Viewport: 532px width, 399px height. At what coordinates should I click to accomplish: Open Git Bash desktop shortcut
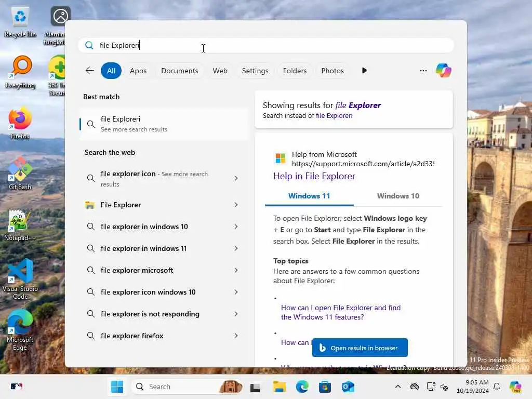tap(20, 174)
